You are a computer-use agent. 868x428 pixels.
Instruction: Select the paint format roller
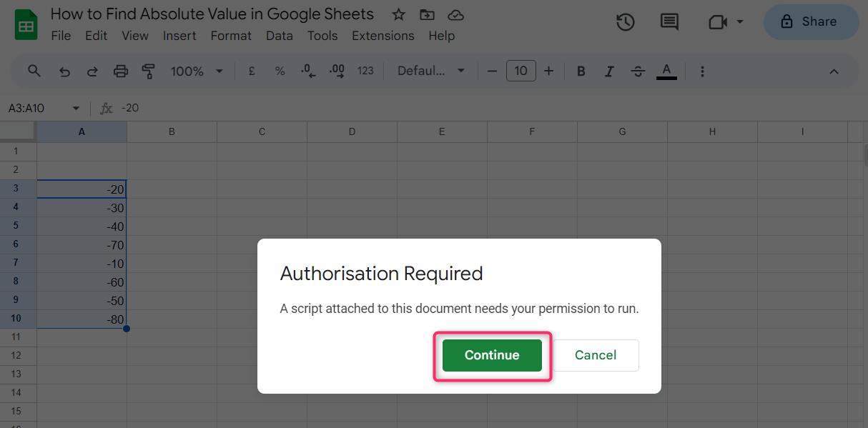tap(149, 71)
